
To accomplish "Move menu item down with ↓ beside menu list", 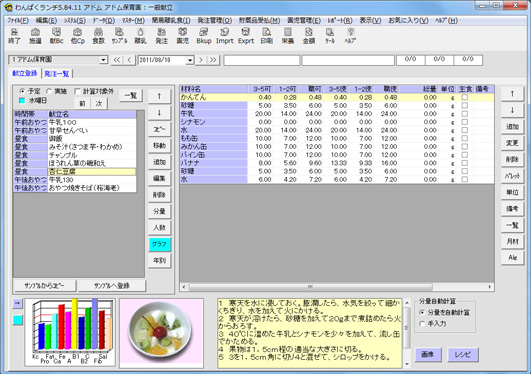I will click(x=160, y=113).
